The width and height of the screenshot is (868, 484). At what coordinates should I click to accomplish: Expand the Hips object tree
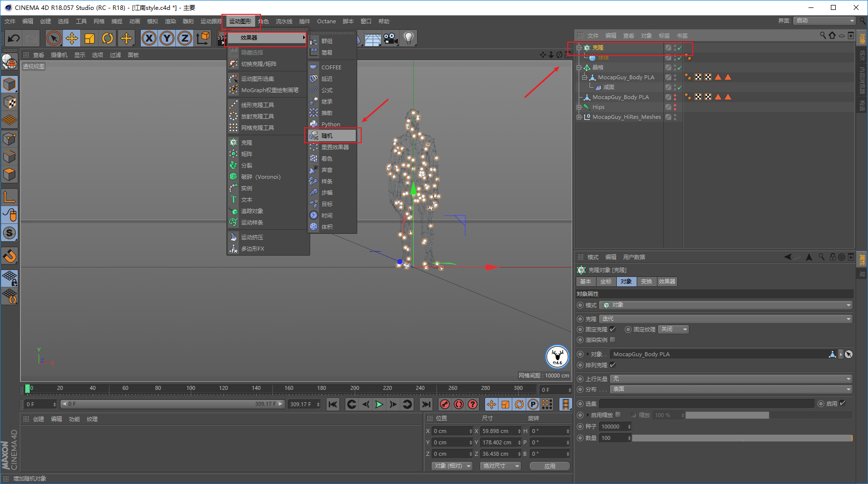579,107
